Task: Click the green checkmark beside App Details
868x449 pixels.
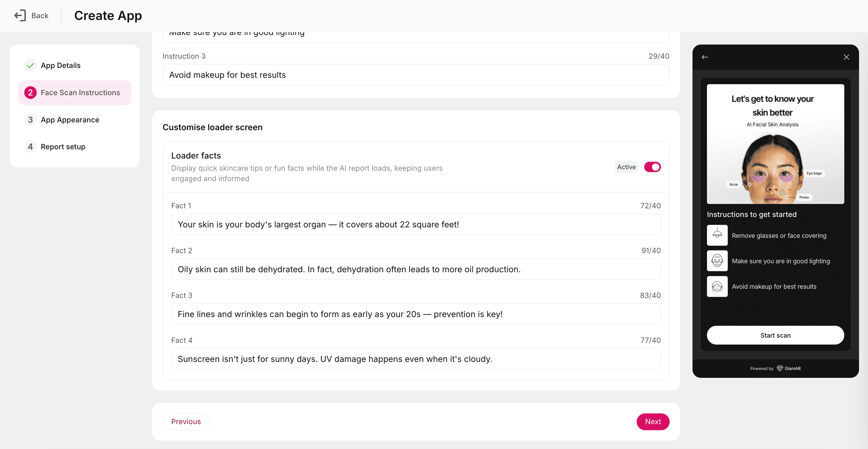Action: [30, 65]
